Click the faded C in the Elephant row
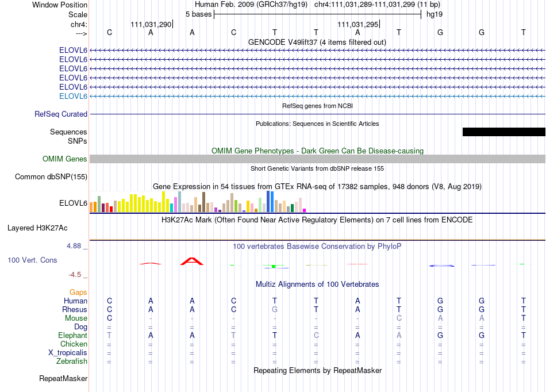The image size is (546, 392). click(316, 335)
